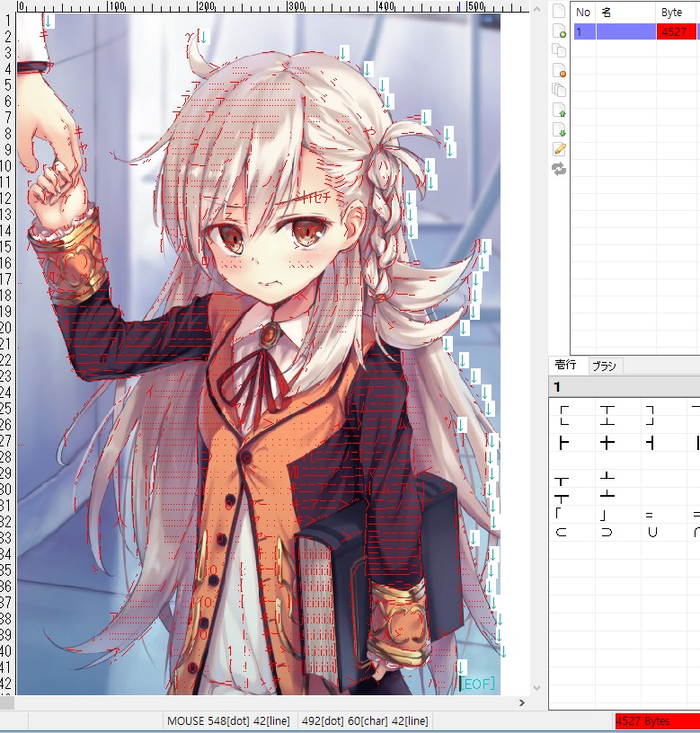Click the gray refresh arrows icon
The height and width of the screenshot is (733, 700).
559,169
